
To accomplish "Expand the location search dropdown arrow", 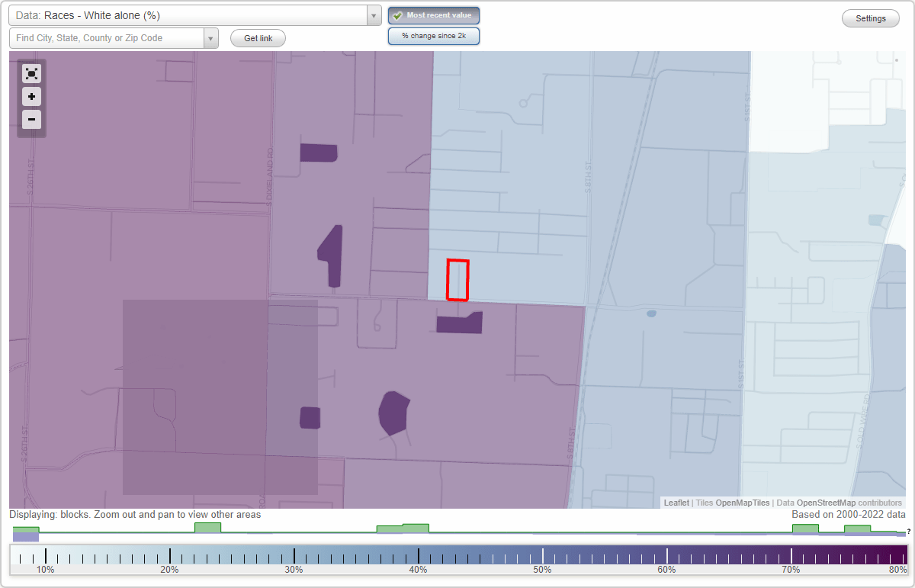I will click(211, 38).
